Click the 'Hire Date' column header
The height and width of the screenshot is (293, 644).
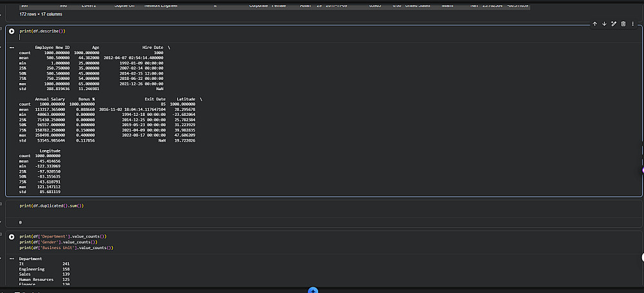pyautogui.click(x=153, y=48)
